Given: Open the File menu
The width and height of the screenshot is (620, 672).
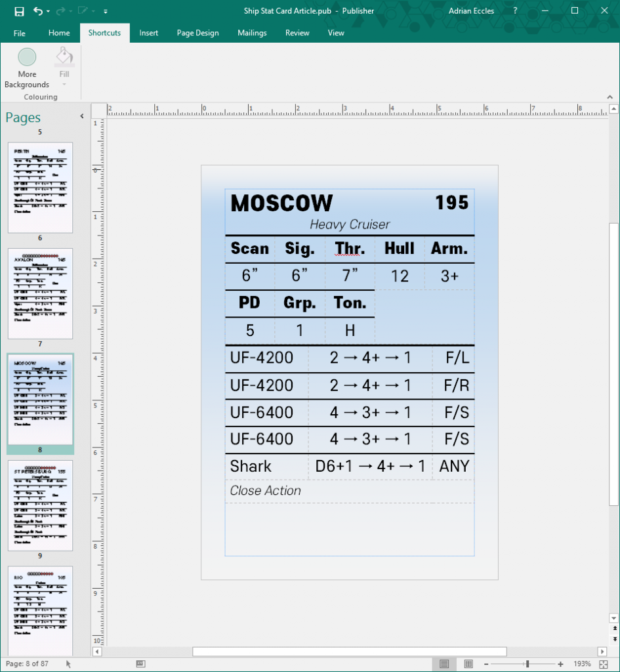Looking at the screenshot, I should point(19,33).
